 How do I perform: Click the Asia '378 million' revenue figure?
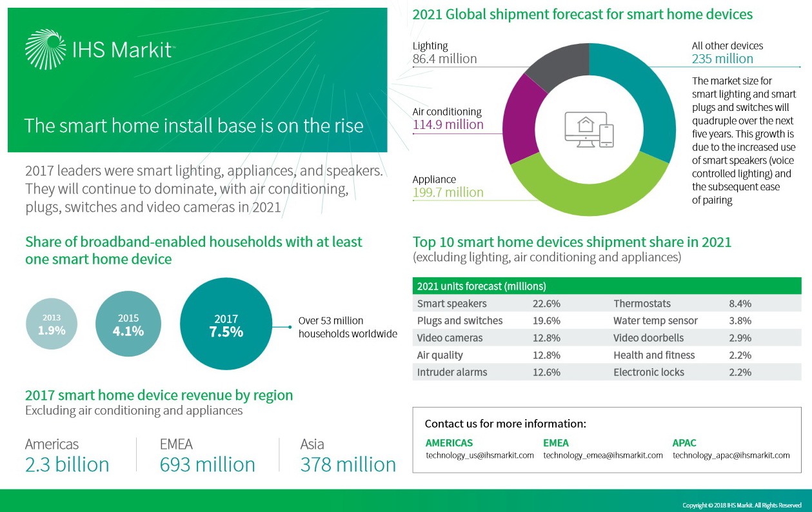click(348, 464)
